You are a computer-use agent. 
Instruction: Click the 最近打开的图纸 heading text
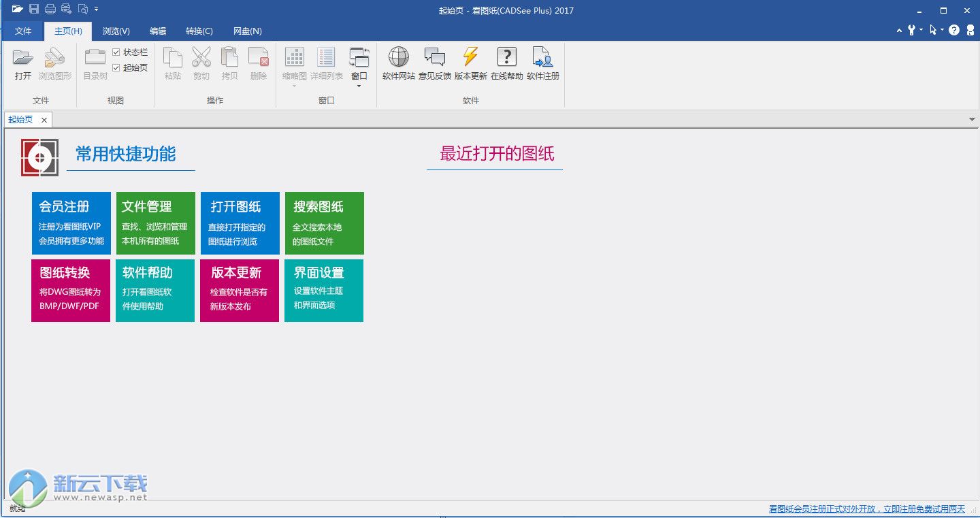(497, 154)
